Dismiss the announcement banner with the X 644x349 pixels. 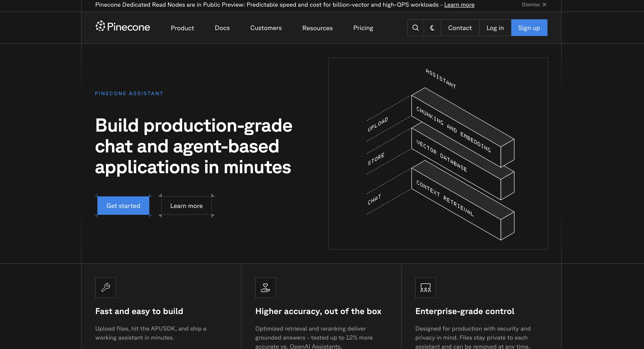(544, 5)
